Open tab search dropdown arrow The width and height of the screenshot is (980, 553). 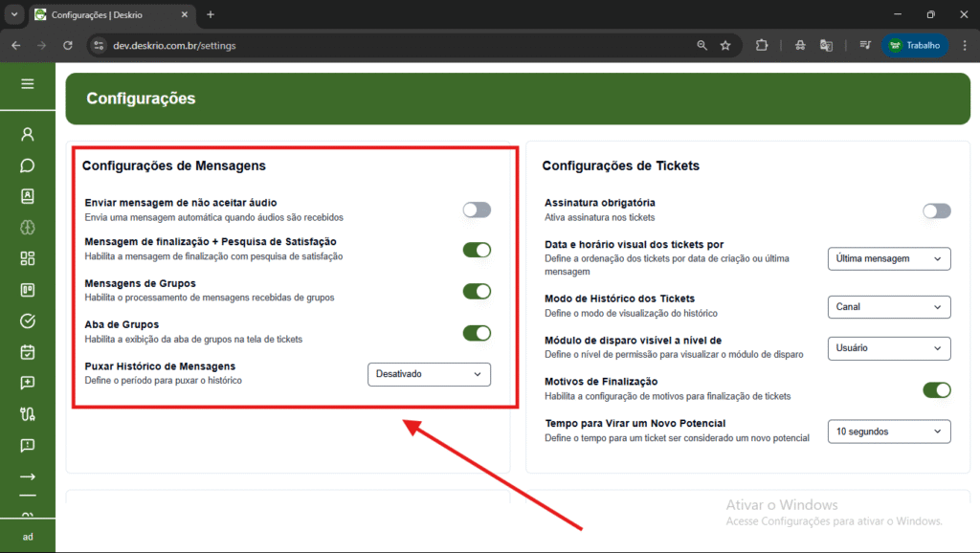(13, 14)
